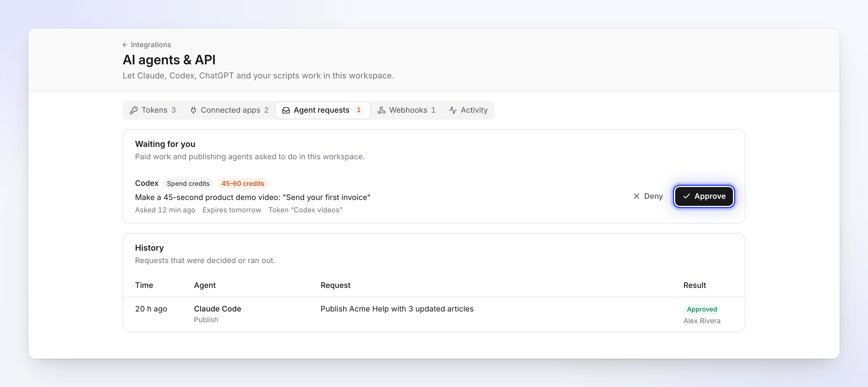This screenshot has height=387, width=868.
Task: Click the Result column header
Action: (694, 285)
